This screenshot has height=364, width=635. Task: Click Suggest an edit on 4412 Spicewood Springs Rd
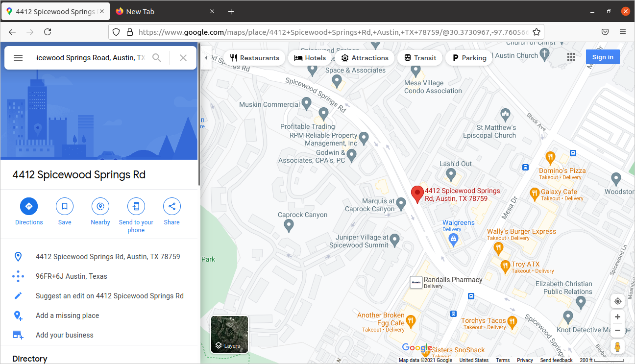(99, 296)
